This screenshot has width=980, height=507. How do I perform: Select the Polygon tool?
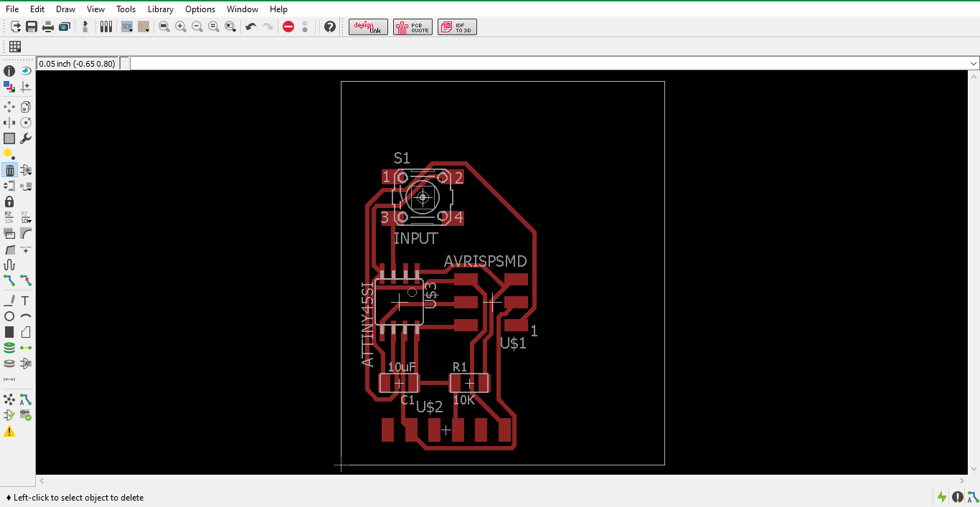tap(26, 332)
